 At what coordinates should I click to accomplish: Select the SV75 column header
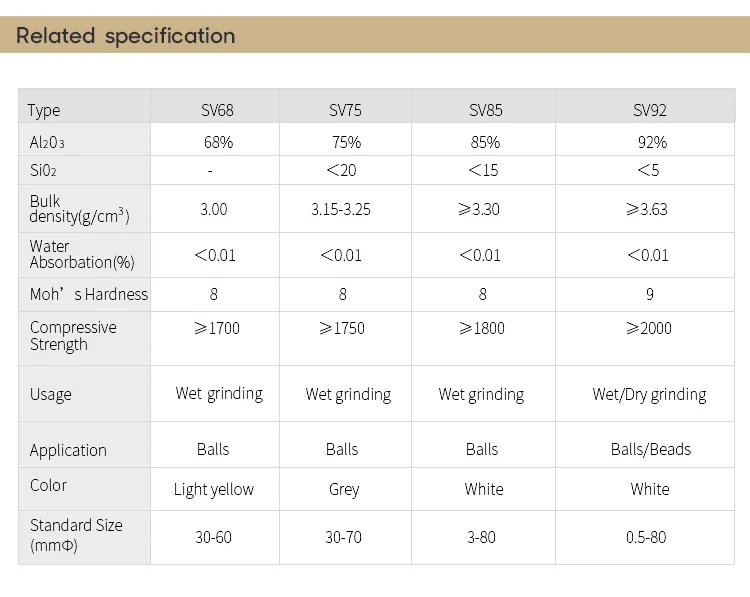pos(344,110)
